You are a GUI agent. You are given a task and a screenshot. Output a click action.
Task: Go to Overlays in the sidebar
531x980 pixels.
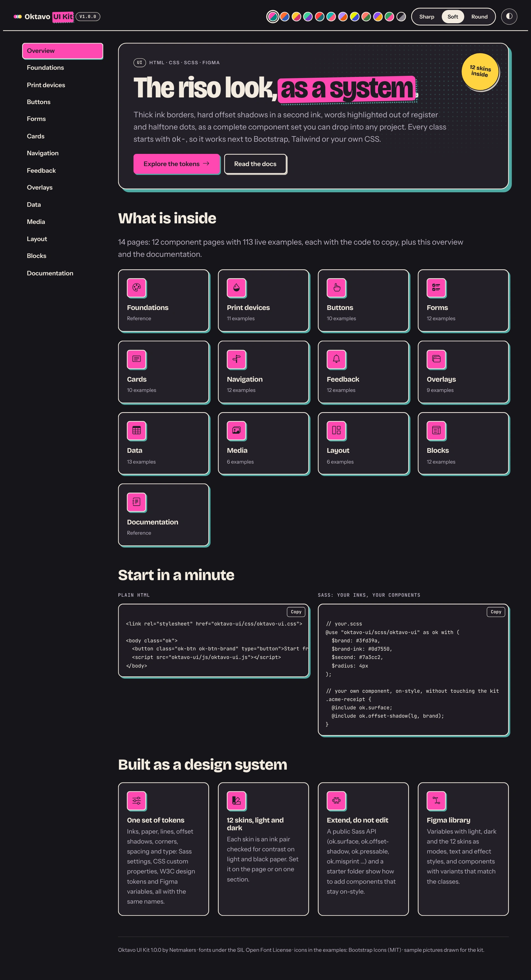click(x=63, y=188)
